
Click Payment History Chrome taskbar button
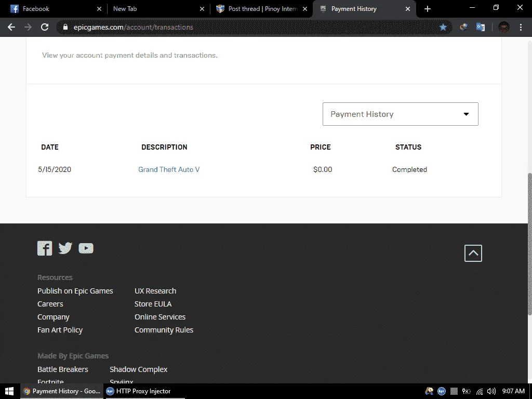click(x=62, y=391)
